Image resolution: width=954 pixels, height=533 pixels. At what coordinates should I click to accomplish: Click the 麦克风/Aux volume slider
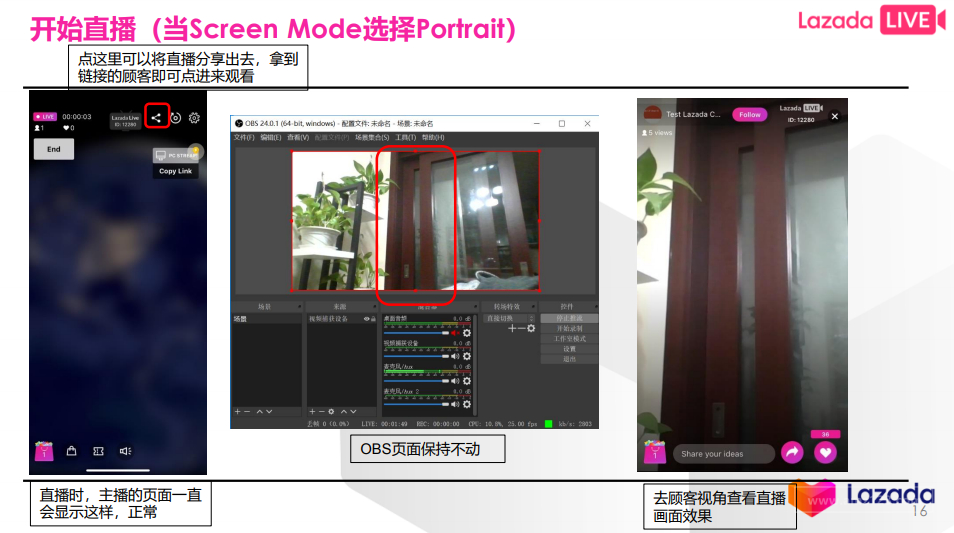tap(416, 381)
